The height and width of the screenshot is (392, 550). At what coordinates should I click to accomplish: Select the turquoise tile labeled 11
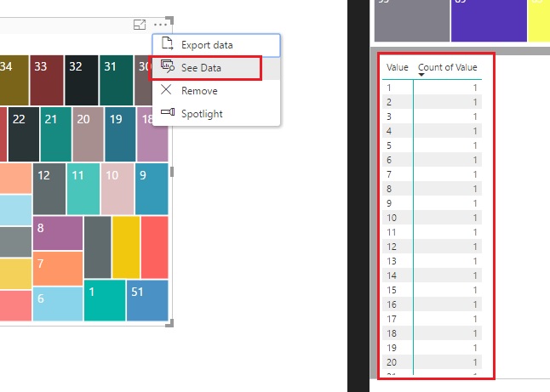[x=83, y=189]
